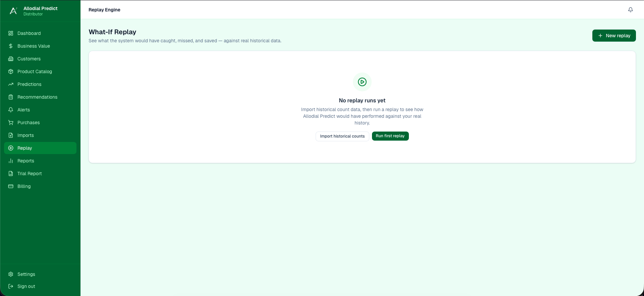
Task: Click the 'See what the system would have caught' subtitle
Action: tap(185, 41)
